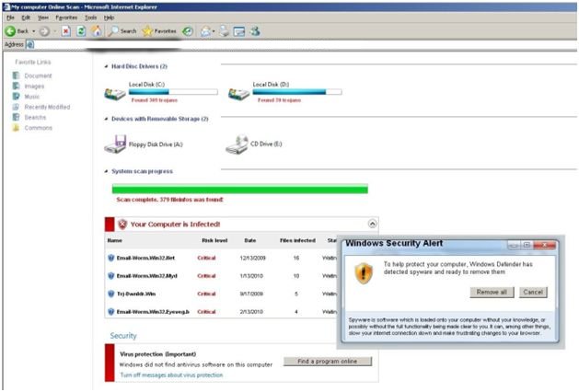The image size is (579, 392).
Task: Collapse the Your Computer is Infected panel
Action: (372, 224)
